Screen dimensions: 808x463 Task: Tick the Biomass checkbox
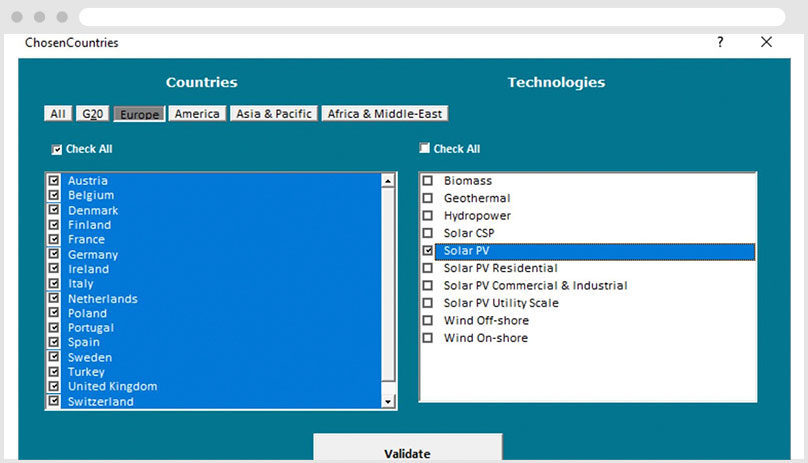428,181
